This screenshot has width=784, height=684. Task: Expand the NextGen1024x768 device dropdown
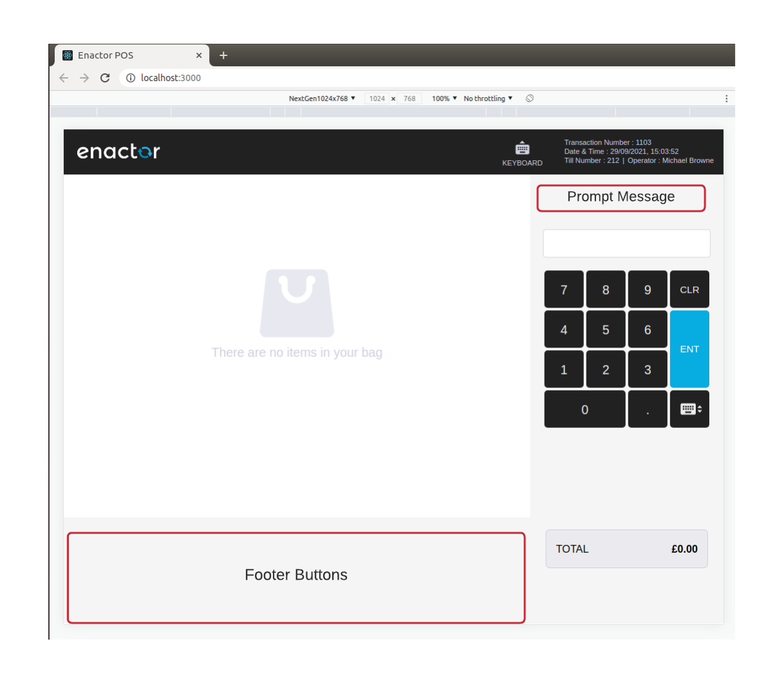(322, 98)
